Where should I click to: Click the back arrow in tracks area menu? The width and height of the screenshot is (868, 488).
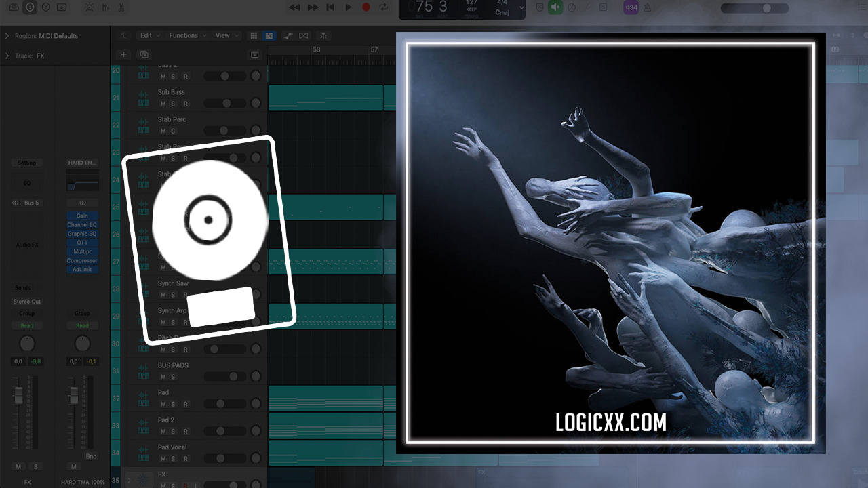click(123, 35)
